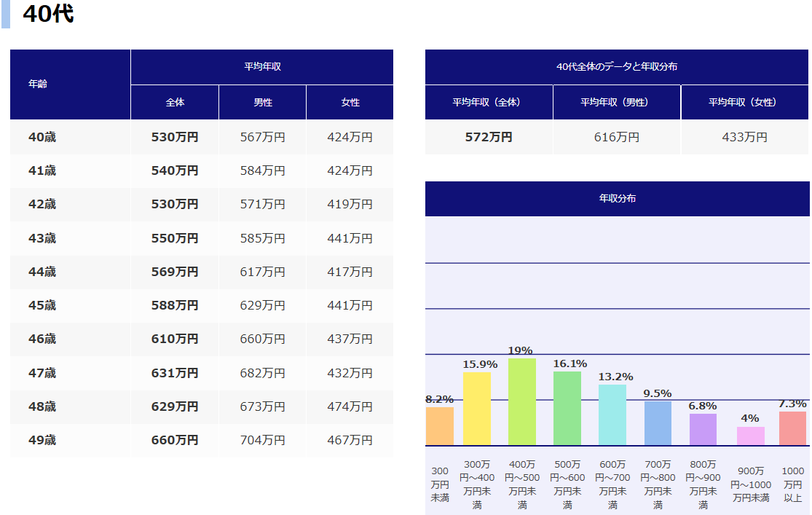Select the orange 8.2% income bar
The image size is (812, 515).
tap(440, 426)
